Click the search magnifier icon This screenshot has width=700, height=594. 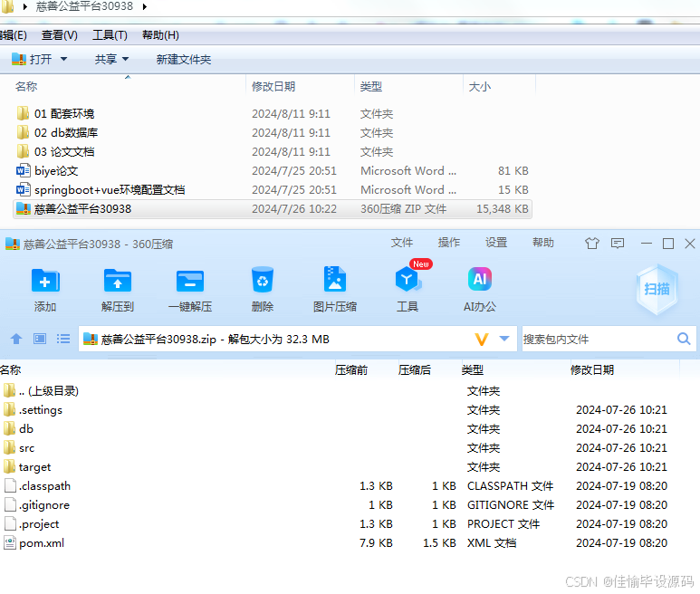point(684,339)
